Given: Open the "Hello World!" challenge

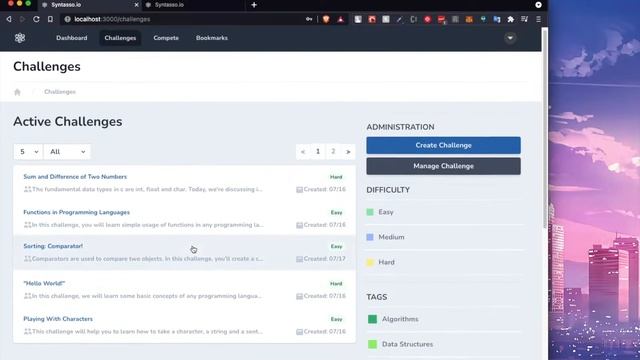Looking at the screenshot, I should click(x=44, y=283).
